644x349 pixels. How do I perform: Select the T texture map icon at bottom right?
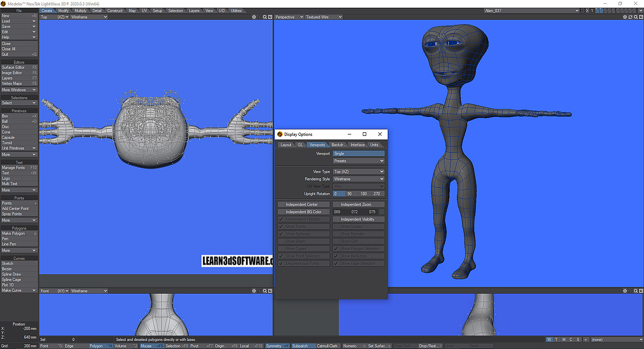[x=556, y=339]
